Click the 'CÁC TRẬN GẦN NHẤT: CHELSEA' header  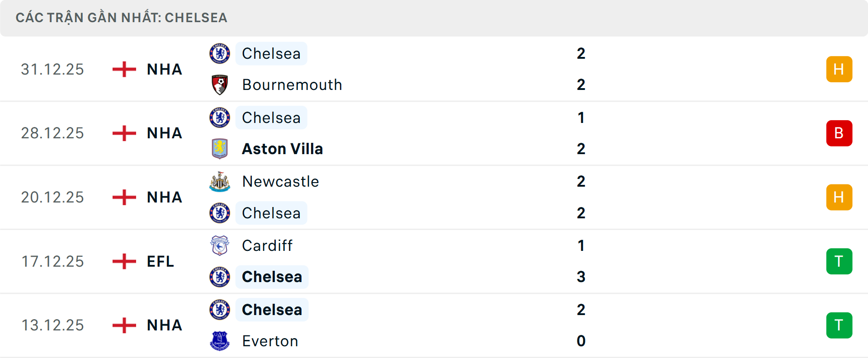click(x=121, y=18)
